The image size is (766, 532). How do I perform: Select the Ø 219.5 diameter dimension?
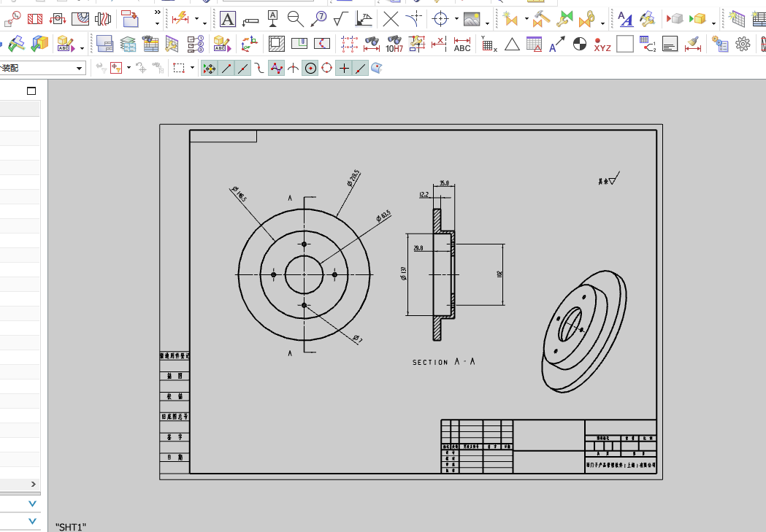353,178
